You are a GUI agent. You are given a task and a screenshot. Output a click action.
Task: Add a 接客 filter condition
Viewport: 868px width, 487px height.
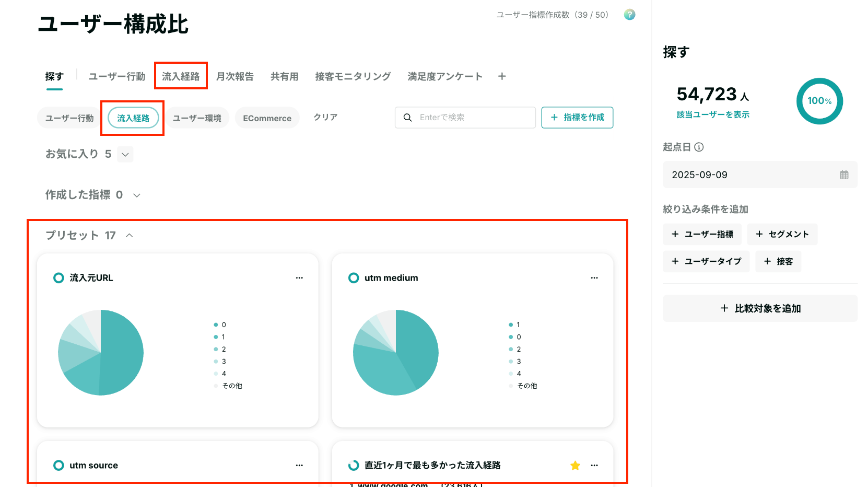click(x=778, y=261)
